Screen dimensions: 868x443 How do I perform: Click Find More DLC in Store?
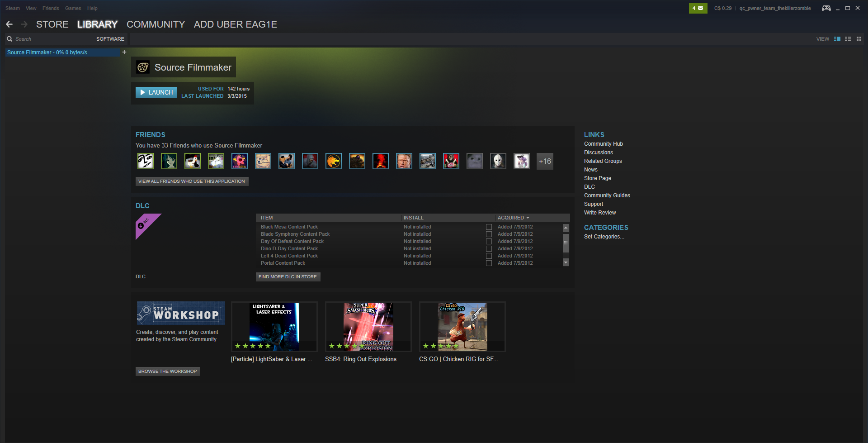coord(288,277)
